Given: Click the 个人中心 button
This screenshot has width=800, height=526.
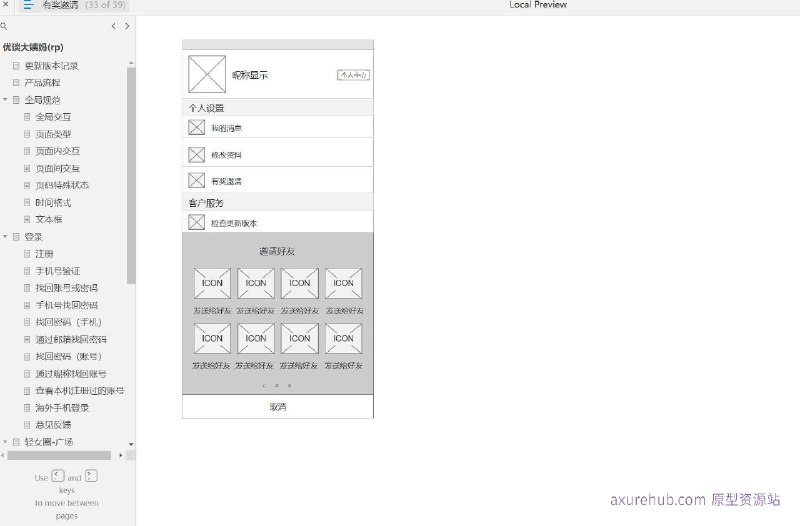Looking at the screenshot, I should coord(353,75).
